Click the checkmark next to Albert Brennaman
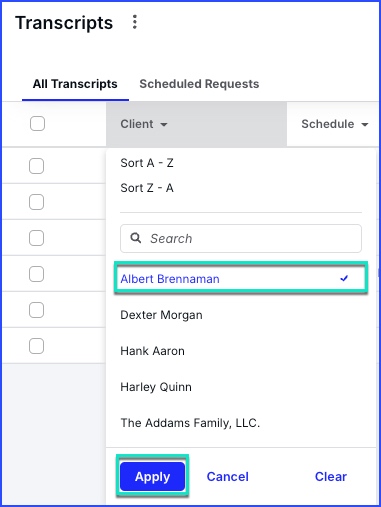The height and width of the screenshot is (507, 381). click(x=344, y=278)
